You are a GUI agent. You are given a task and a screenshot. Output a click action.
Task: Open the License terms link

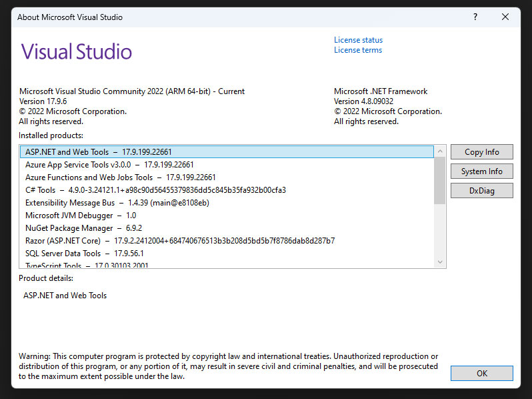pos(358,50)
